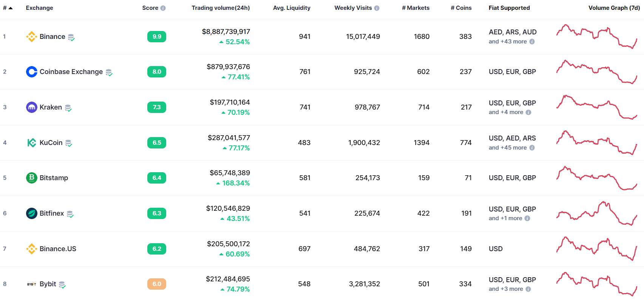Sort by Weekly Visits column header
Screen dimensions: 644x301
353,8
